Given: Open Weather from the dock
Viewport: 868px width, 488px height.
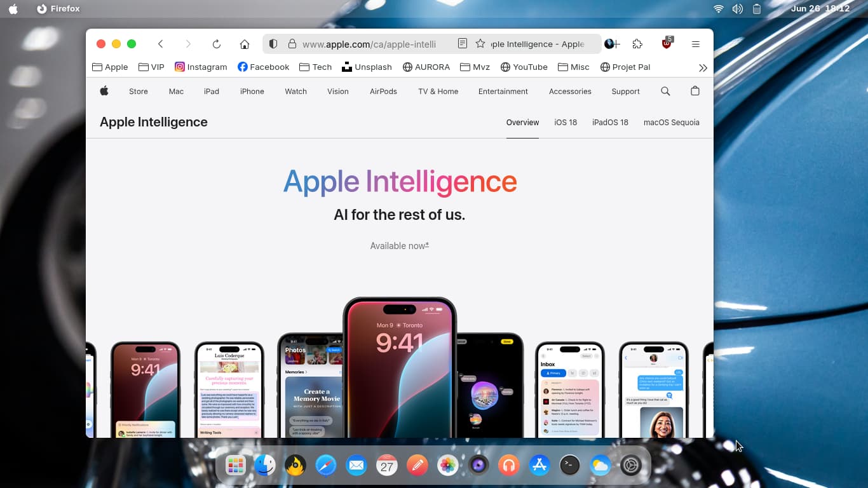Looking at the screenshot, I should [x=600, y=466].
